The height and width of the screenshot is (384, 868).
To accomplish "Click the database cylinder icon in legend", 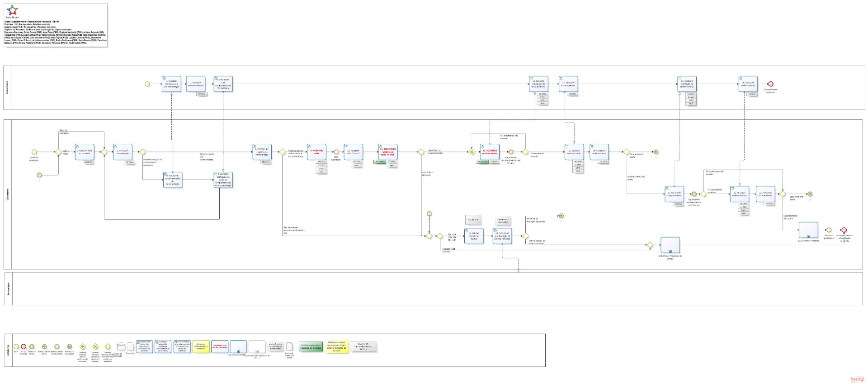I will pyautogui.click(x=121, y=347).
